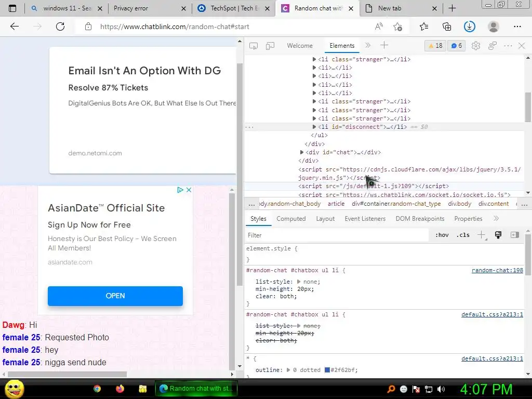Viewport: 532px width, 399px height.
Task: Click the smiley start menu button
Action: [x=14, y=389]
